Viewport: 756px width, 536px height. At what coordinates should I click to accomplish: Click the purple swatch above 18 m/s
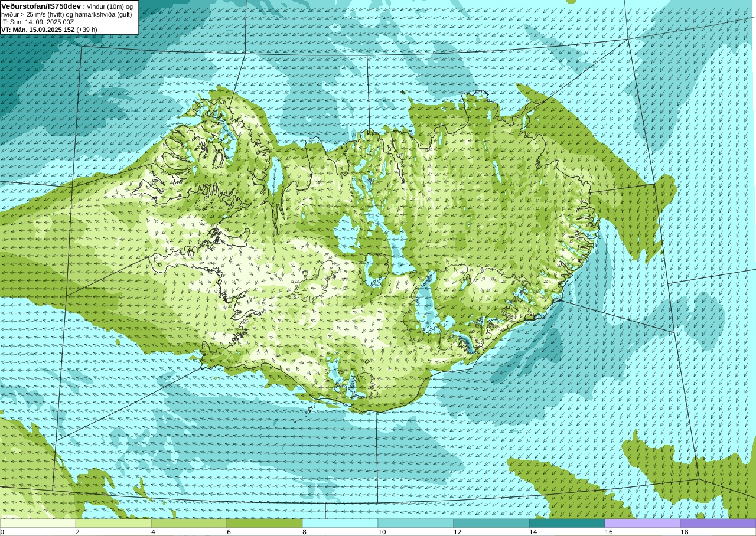(x=718, y=523)
